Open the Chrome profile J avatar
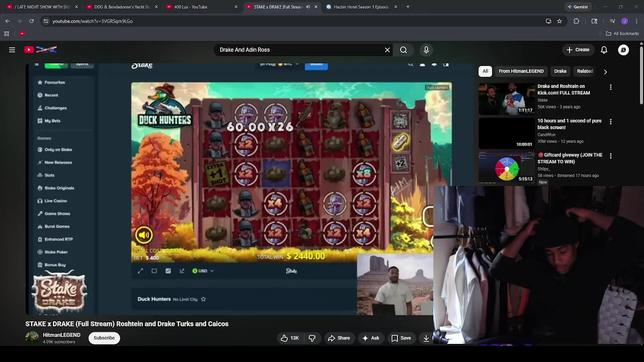The height and width of the screenshot is (362, 644). coord(624,21)
